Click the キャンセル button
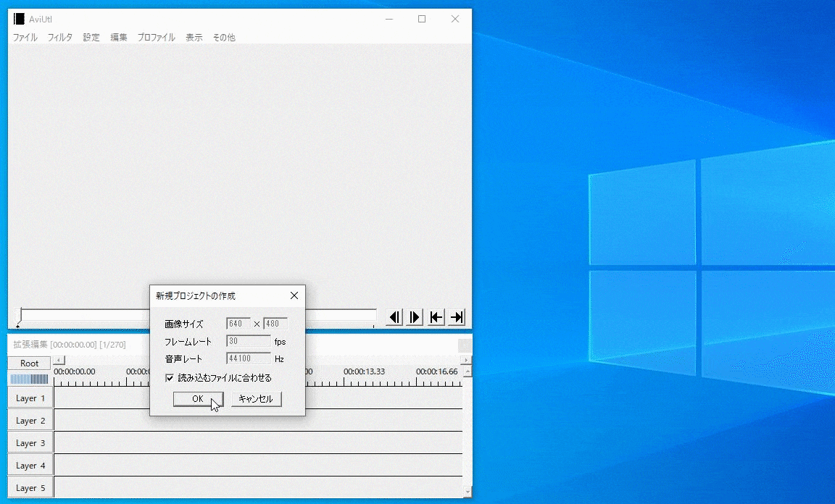Image resolution: width=835 pixels, height=504 pixels. pos(256,399)
